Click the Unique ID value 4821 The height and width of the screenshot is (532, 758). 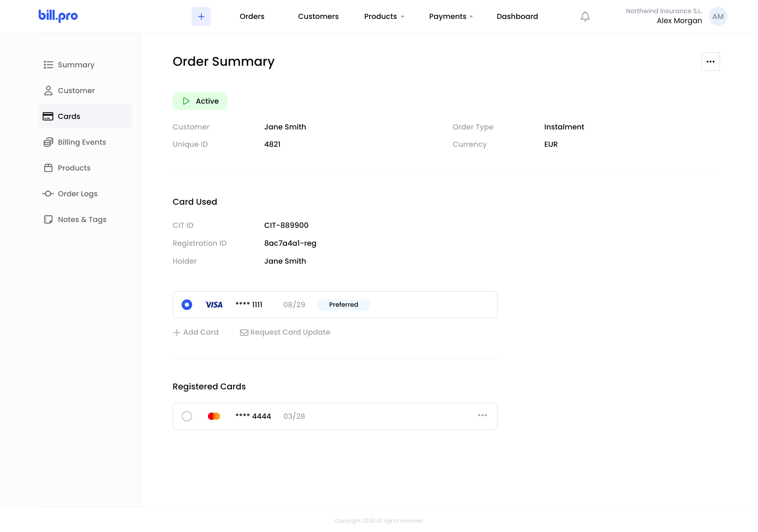click(x=272, y=144)
